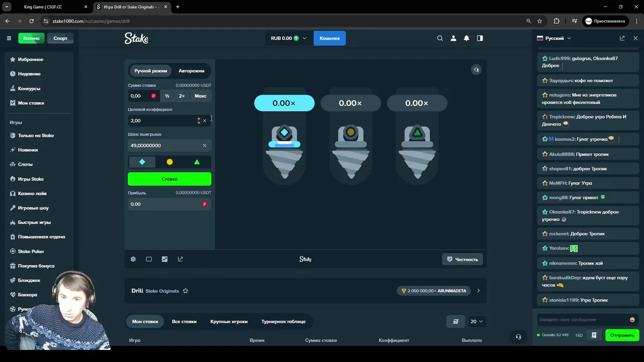This screenshot has height=362, width=644.
Task: Halve the bet with ½ button
Action: (x=167, y=96)
